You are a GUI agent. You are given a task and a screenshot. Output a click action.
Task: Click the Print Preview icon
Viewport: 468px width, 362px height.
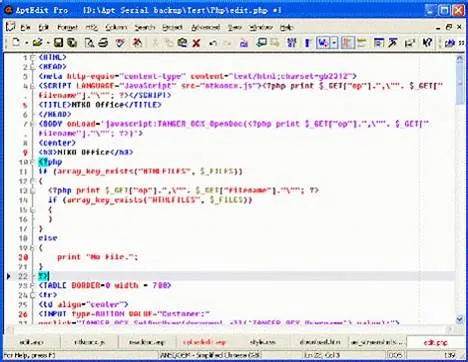89,43
